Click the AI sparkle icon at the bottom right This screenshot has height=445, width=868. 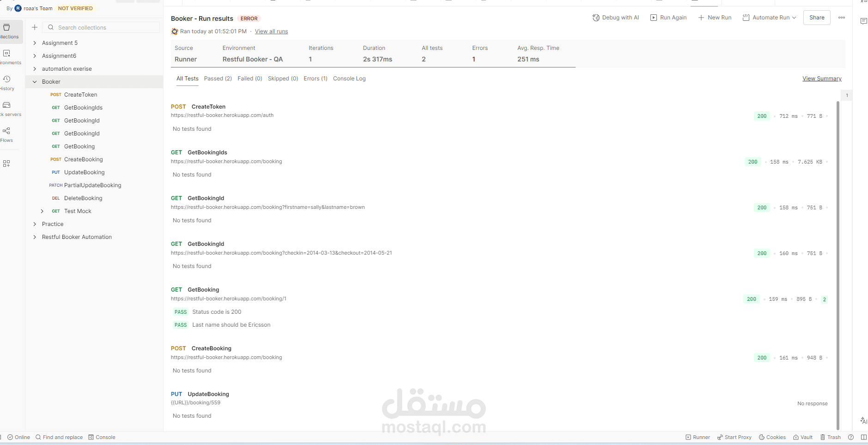[863, 420]
